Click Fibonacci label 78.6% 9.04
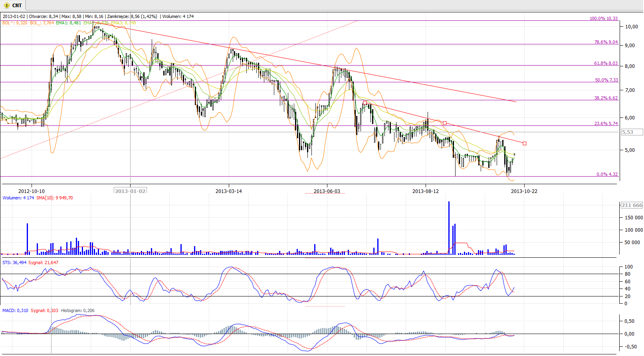Image resolution: width=644 pixels, height=356 pixels. click(x=606, y=42)
